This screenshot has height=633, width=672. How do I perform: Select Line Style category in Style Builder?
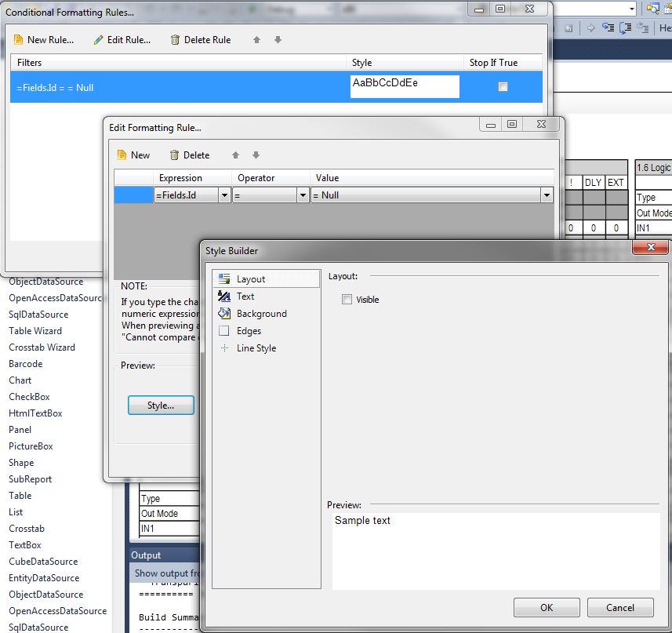[266, 348]
